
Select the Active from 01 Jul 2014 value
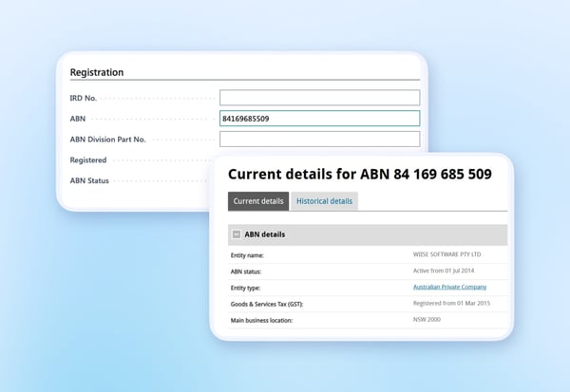(x=444, y=271)
